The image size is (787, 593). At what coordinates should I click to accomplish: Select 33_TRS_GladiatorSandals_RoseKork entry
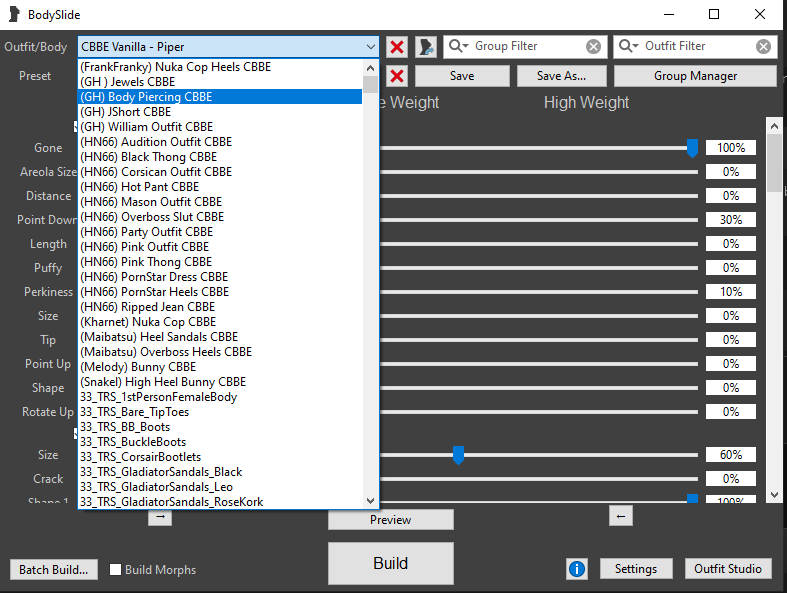point(220,502)
